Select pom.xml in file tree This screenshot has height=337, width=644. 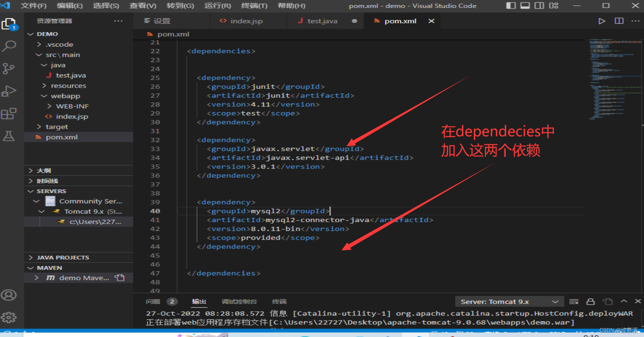pos(78,137)
